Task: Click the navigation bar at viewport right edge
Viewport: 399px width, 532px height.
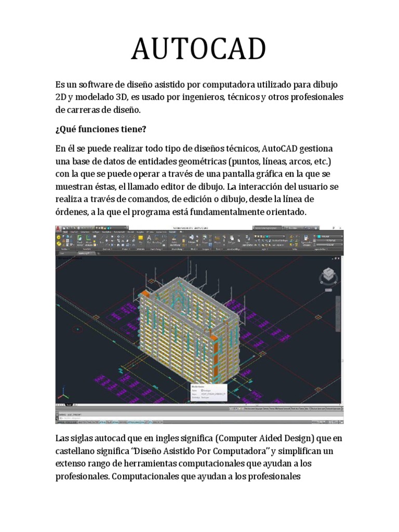Action: (x=338, y=314)
